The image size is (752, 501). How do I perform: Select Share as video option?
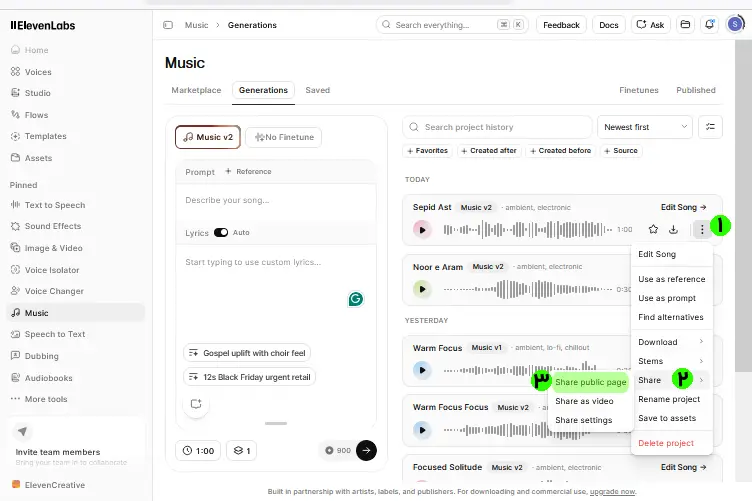click(x=584, y=401)
